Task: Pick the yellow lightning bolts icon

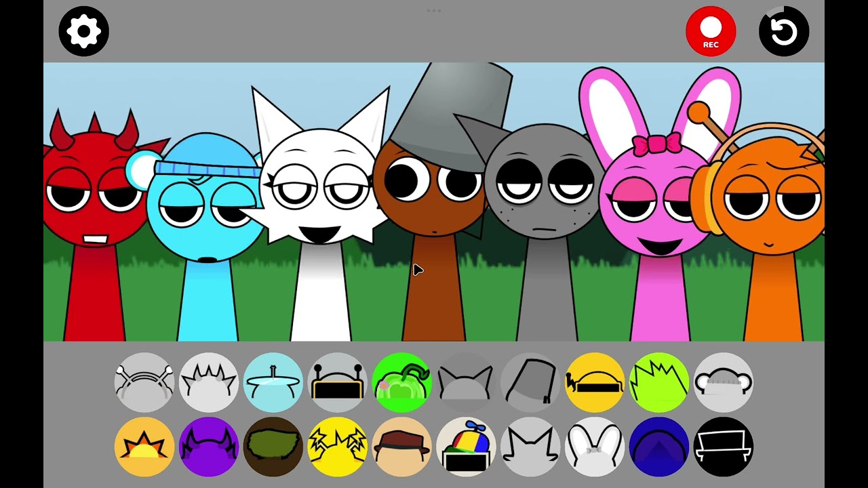Action: (x=338, y=447)
